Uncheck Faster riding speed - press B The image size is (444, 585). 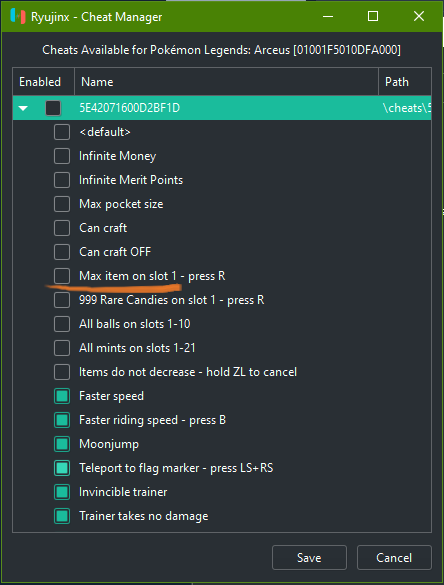[62, 420]
